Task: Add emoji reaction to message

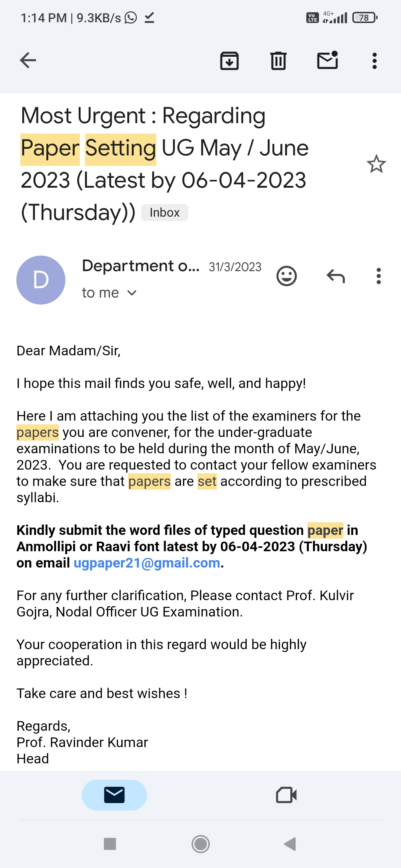Action: (x=287, y=276)
